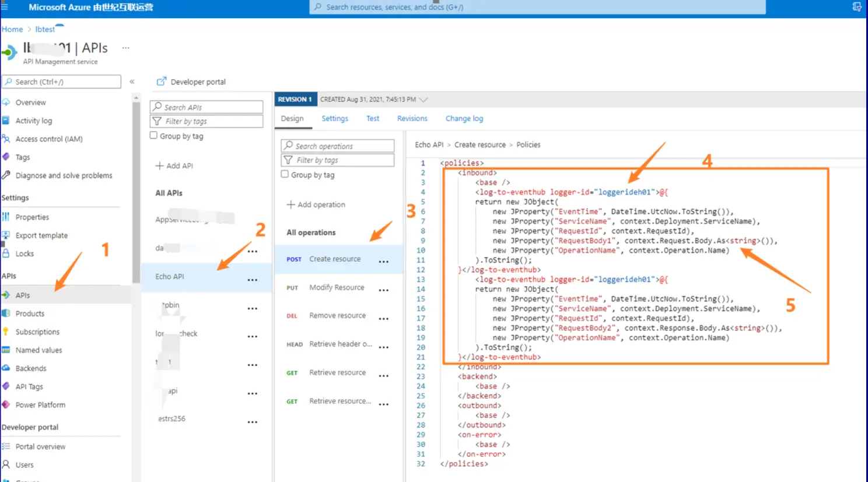Open Named values in the sidebar

(x=38, y=350)
